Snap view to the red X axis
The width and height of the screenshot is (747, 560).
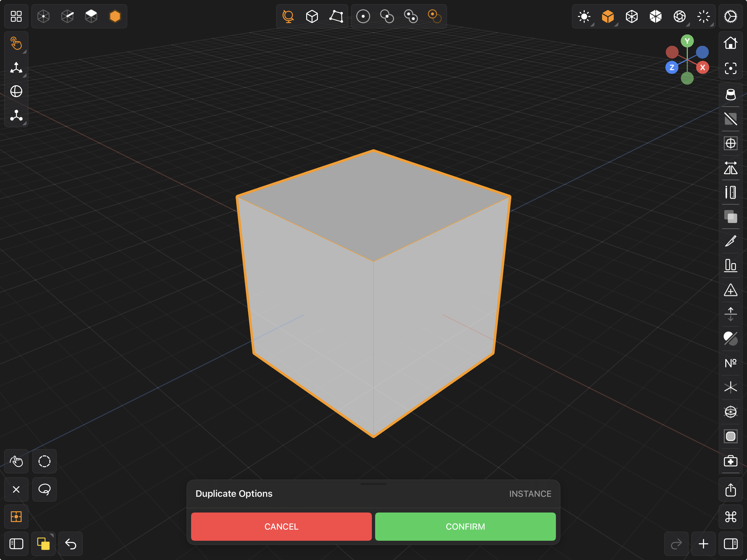tap(703, 68)
